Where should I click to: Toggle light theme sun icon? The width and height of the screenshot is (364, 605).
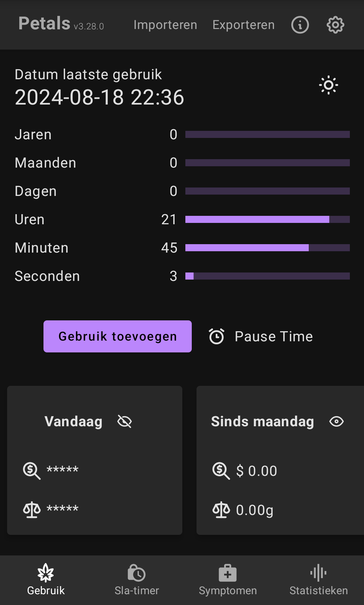[x=329, y=85]
